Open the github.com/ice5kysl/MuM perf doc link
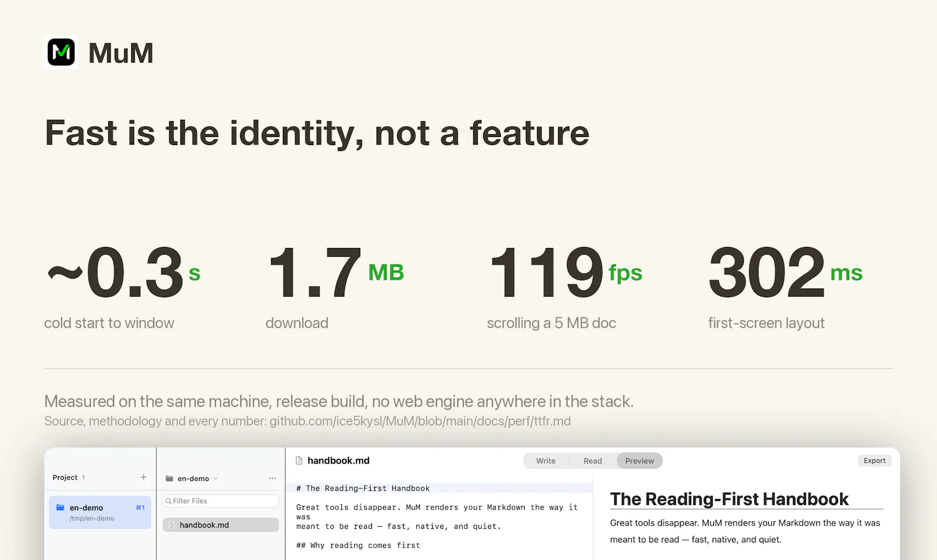 (x=420, y=421)
